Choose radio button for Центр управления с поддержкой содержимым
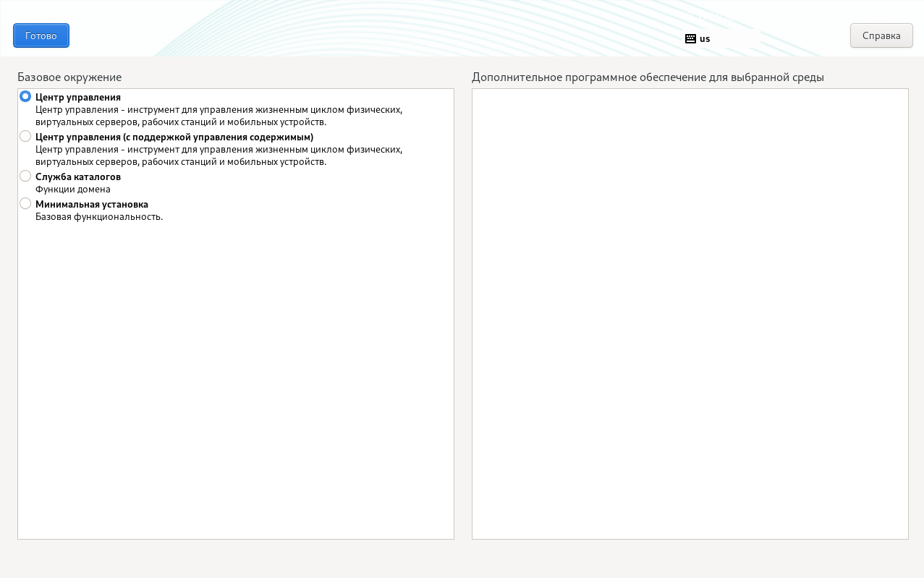 click(x=25, y=136)
